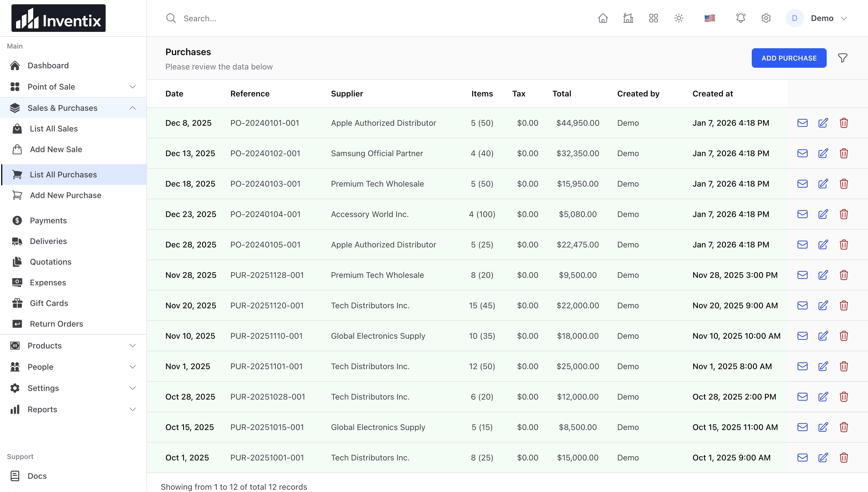The height and width of the screenshot is (492, 868).
Task: Edit purchase PUR-20251110-001
Action: coord(823,336)
